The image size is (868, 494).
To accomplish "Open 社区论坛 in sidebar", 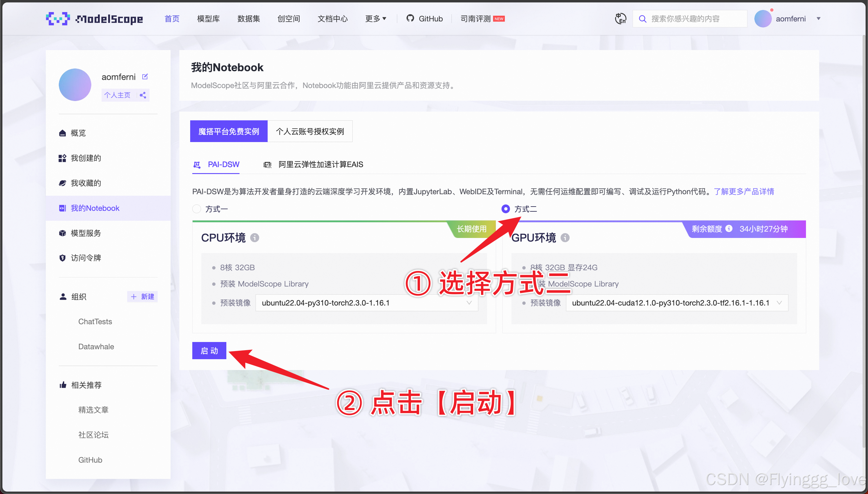I will click(x=93, y=435).
